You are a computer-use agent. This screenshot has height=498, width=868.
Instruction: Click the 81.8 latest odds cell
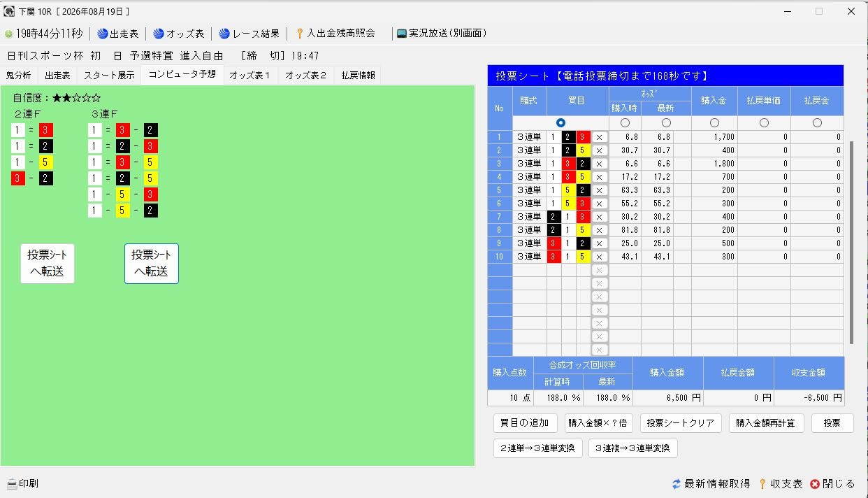click(658, 230)
